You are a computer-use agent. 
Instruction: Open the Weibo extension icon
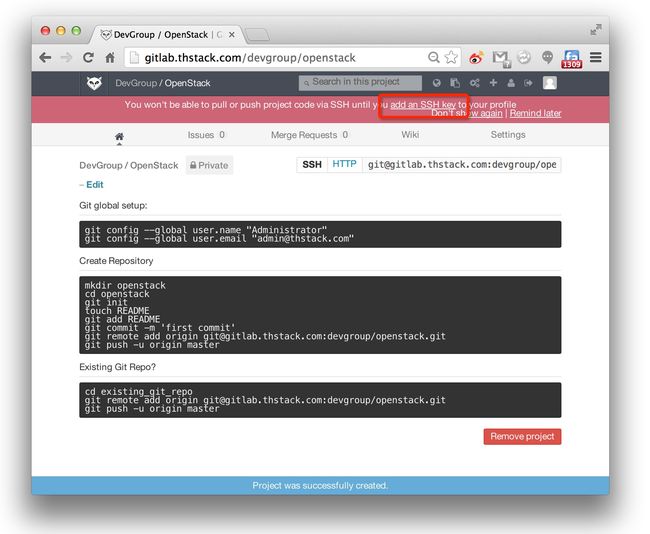(x=476, y=58)
